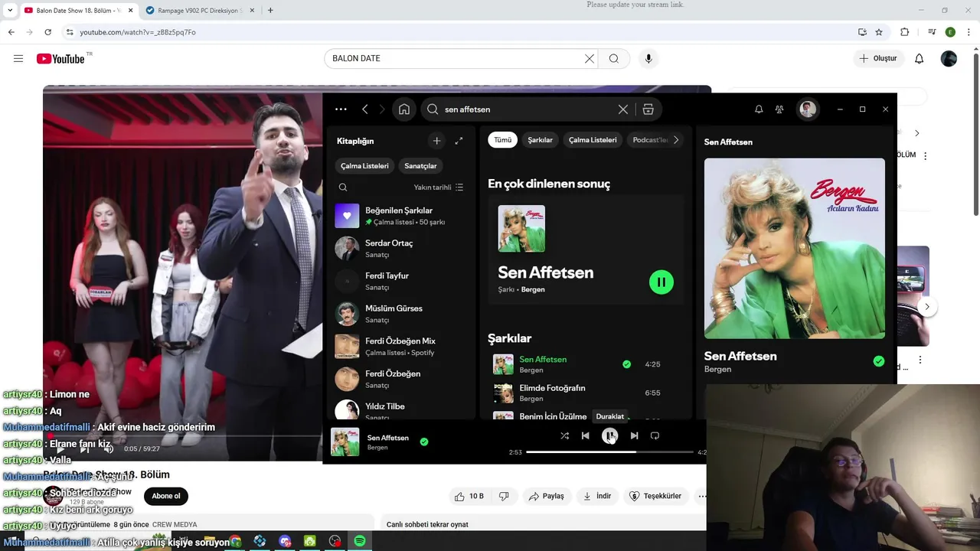Dislike the YouTube video
980x551 pixels.
point(504,496)
